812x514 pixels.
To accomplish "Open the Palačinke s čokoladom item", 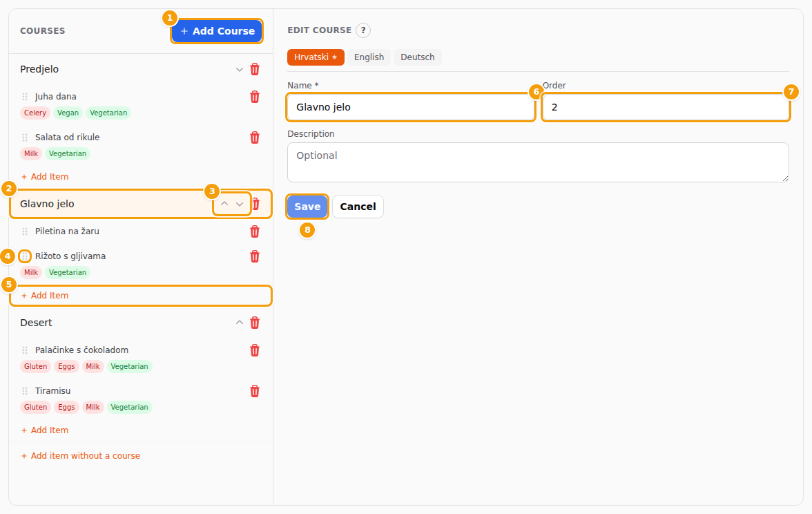I will (81, 350).
